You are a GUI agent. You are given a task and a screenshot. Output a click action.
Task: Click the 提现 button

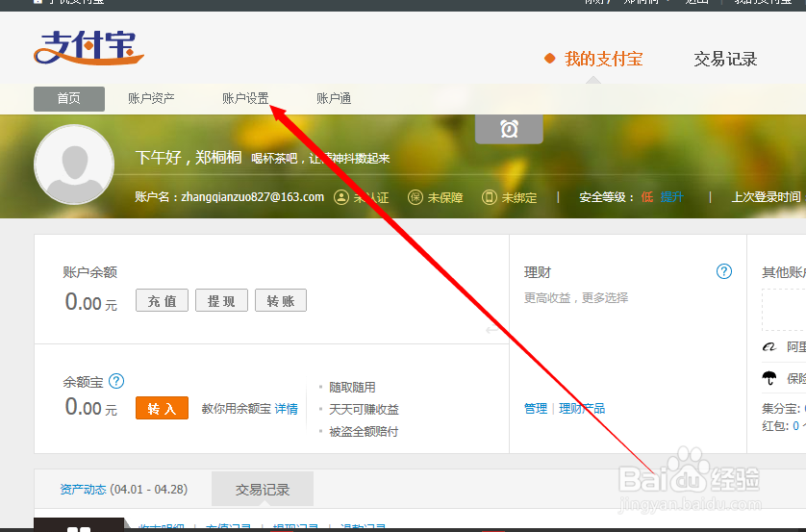[x=221, y=301]
